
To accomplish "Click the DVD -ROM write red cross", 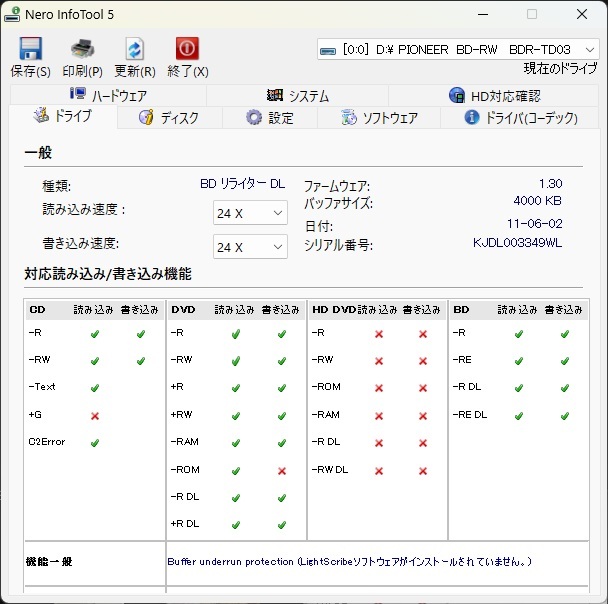I will pos(282,470).
